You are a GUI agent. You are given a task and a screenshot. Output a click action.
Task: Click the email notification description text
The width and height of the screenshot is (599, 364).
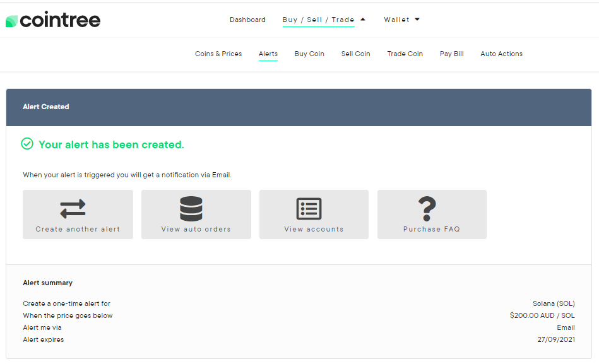(x=128, y=175)
